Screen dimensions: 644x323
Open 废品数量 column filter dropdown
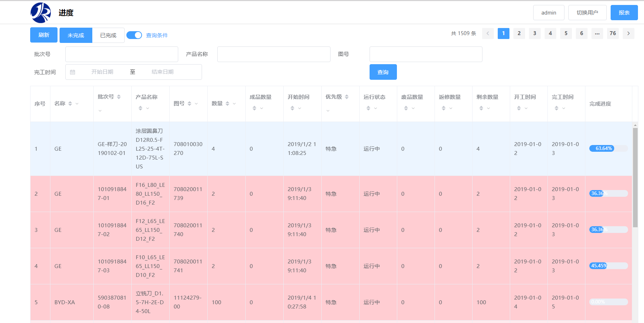413,108
